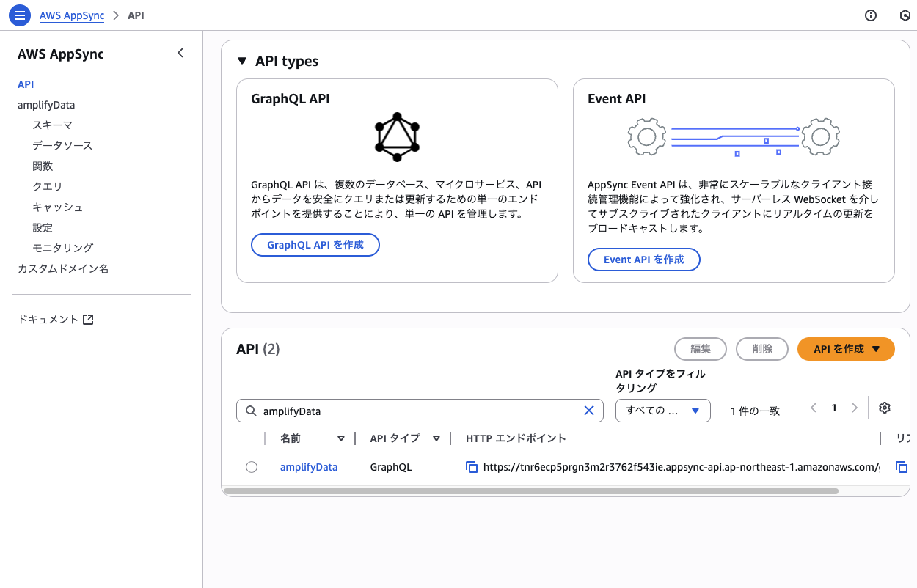Click the GraphQL logo image
Screen dimensions: 917x588
point(397,137)
